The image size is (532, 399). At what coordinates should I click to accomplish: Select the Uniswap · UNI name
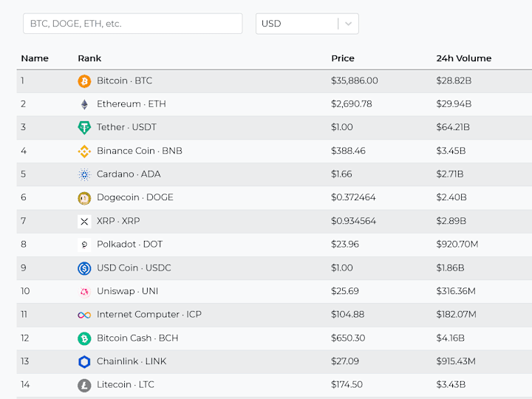(128, 291)
